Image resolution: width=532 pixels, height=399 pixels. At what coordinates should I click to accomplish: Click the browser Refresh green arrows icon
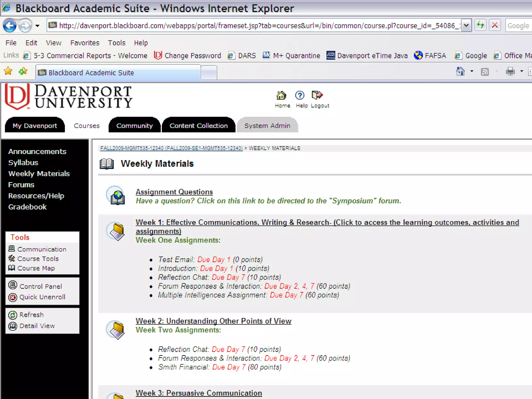[480, 25]
